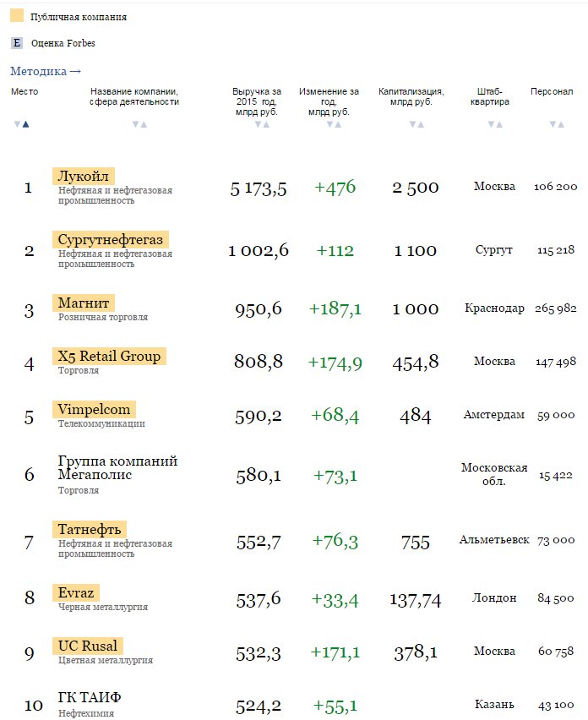Select the +174,9 change value
This screenshot has height=720, width=588.
pyautogui.click(x=335, y=363)
